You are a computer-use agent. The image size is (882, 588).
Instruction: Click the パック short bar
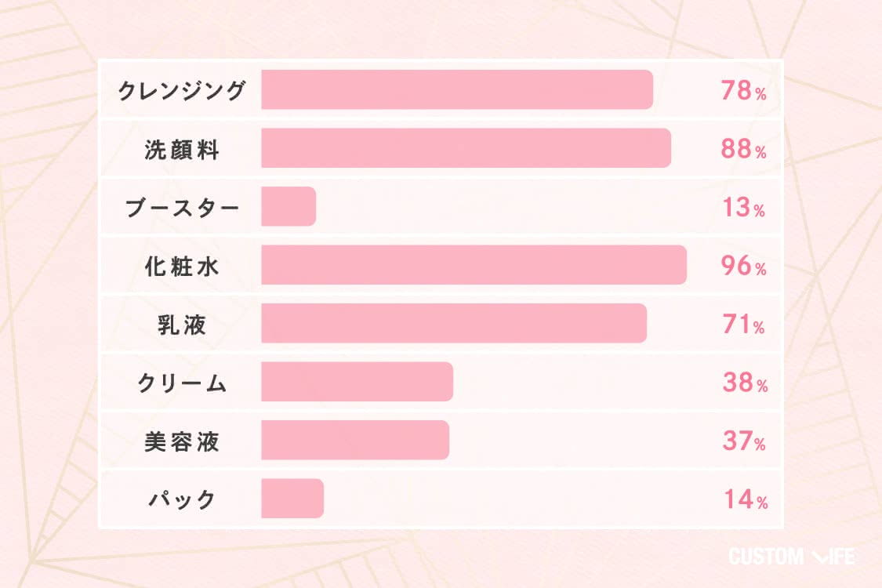pyautogui.click(x=292, y=499)
